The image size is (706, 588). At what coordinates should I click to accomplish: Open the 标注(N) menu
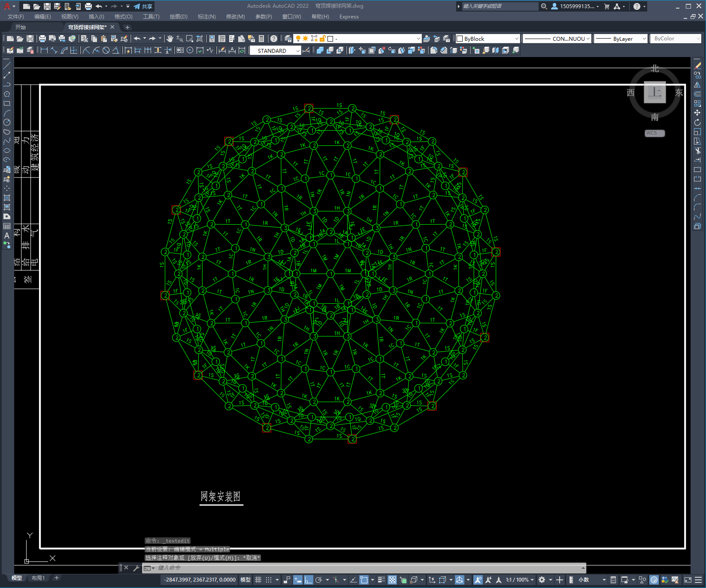point(207,17)
